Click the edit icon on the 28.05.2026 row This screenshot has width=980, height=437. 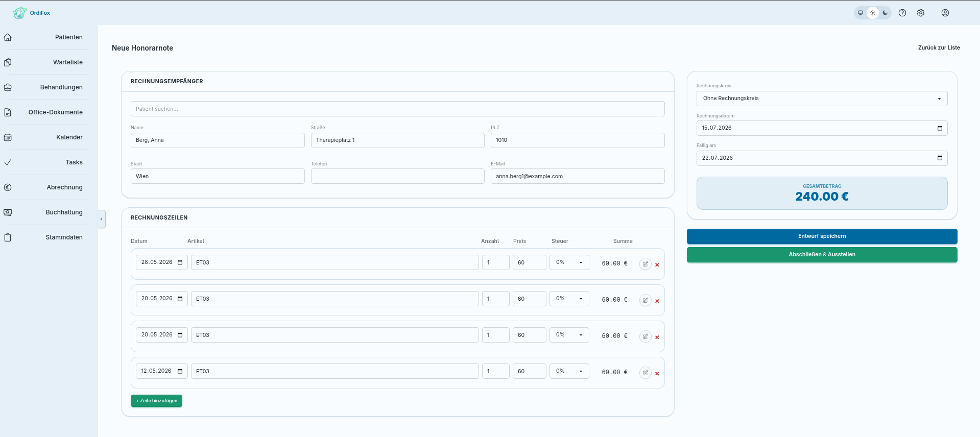646,264
